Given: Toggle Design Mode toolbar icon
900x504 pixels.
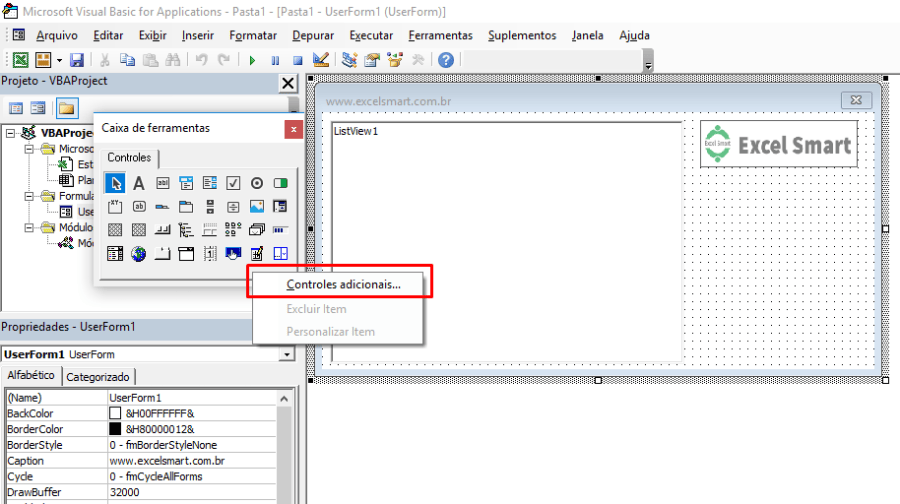Looking at the screenshot, I should tap(321, 60).
